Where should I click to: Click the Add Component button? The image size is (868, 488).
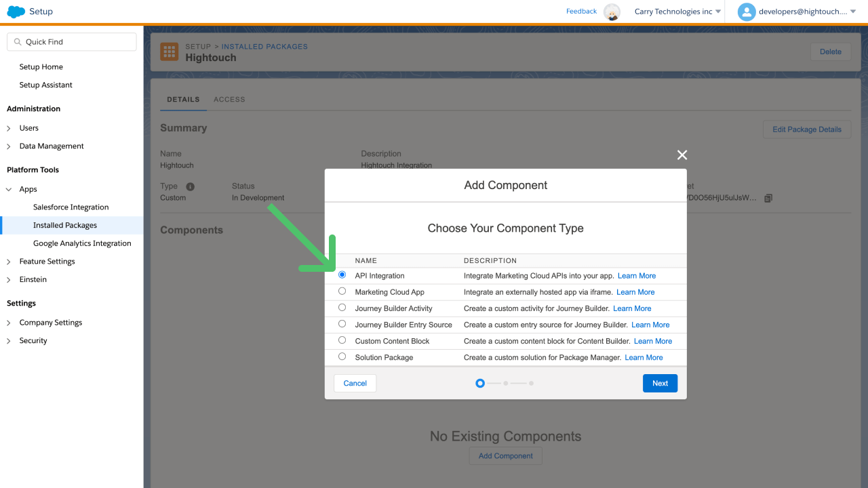click(506, 456)
